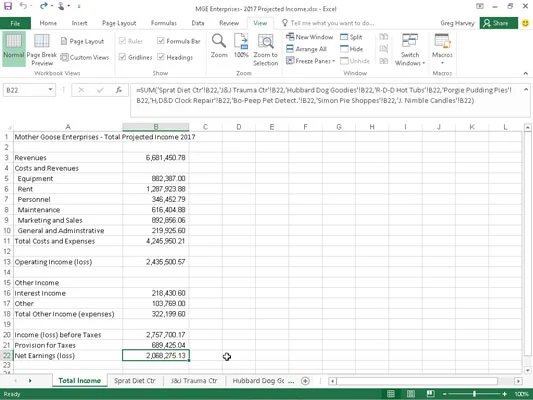Add a new sheet with plus icon
Screen dimensions: 533x400
point(305,381)
